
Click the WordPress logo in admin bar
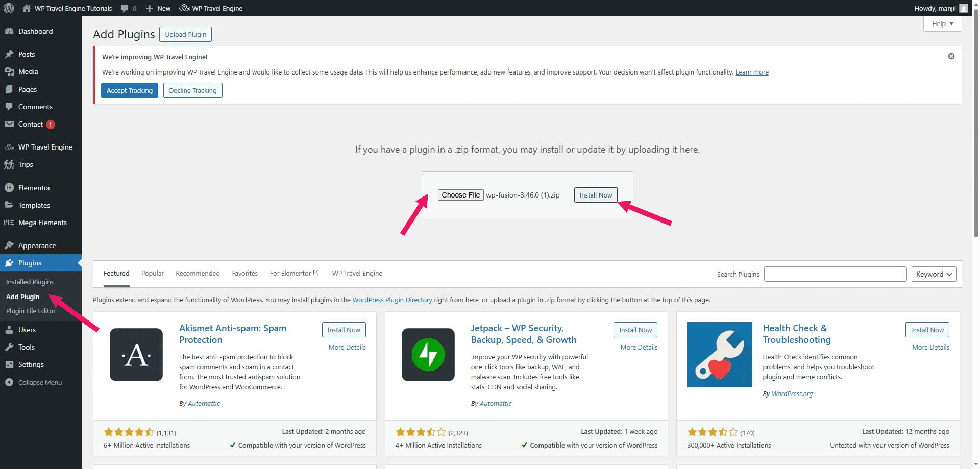(8, 8)
